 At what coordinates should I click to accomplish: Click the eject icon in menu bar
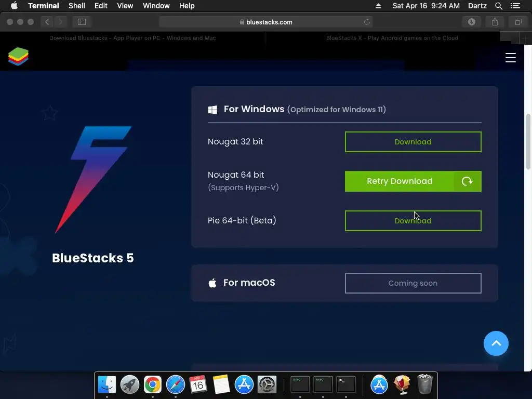378,6
